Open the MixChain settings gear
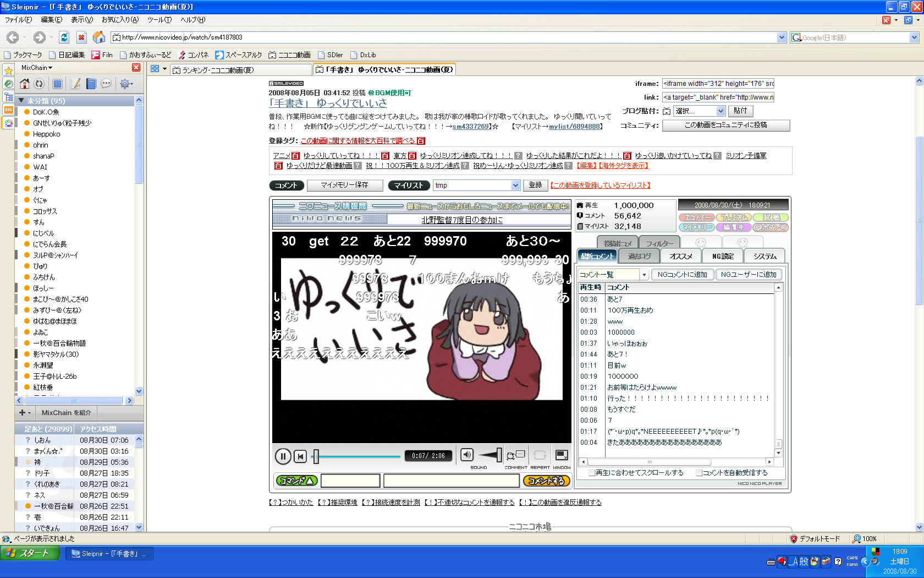 pyautogui.click(x=125, y=84)
